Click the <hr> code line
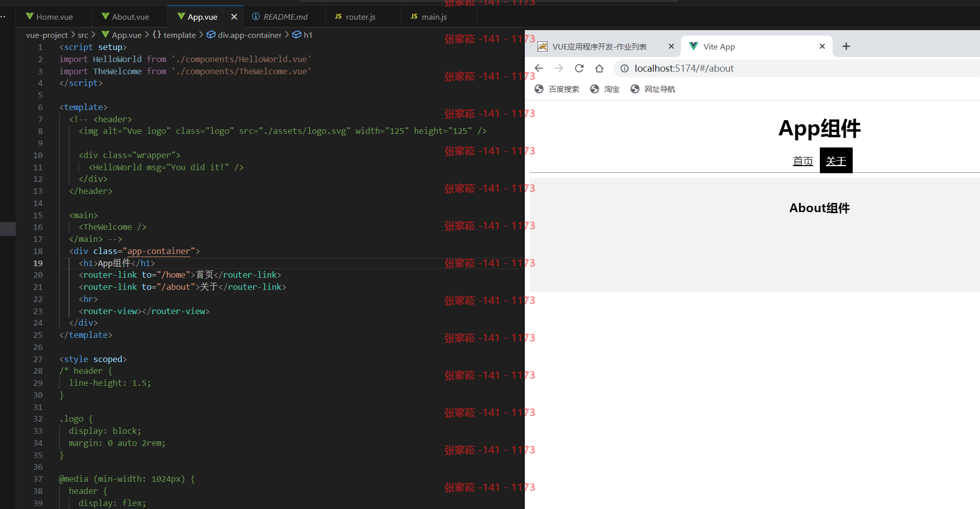980x509 pixels. pos(88,299)
